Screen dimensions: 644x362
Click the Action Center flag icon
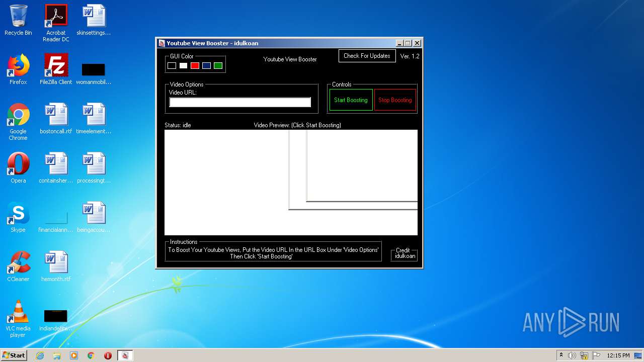click(596, 355)
